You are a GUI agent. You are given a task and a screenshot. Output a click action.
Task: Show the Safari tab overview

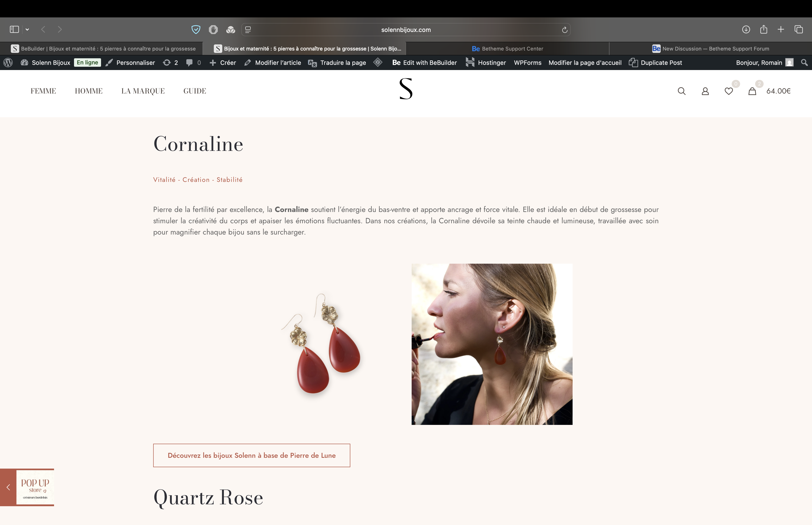click(798, 29)
